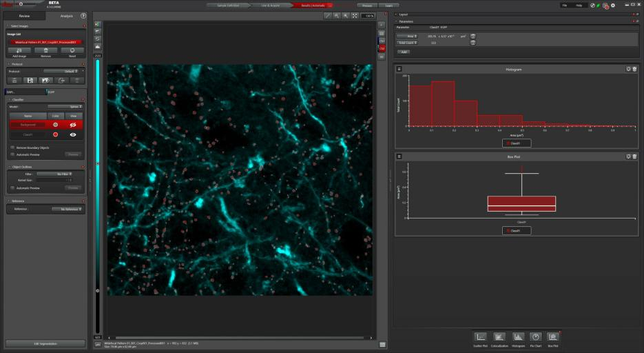Switch to the Review tab
This screenshot has width=644, height=353.
point(24,16)
